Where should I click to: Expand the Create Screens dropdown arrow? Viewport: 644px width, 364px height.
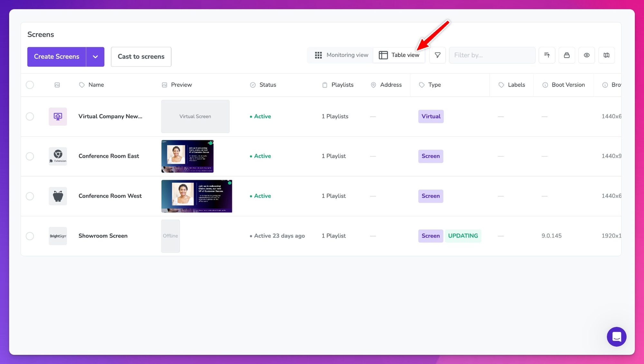coord(95,57)
